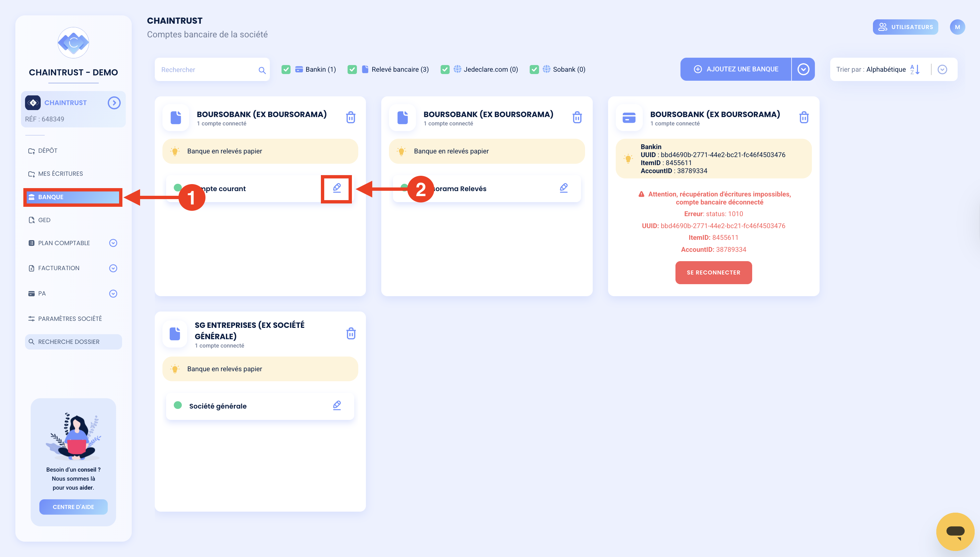The width and height of the screenshot is (980, 557).
Task: Click the RECHERCHE DOSSIER search field
Action: [73, 342]
